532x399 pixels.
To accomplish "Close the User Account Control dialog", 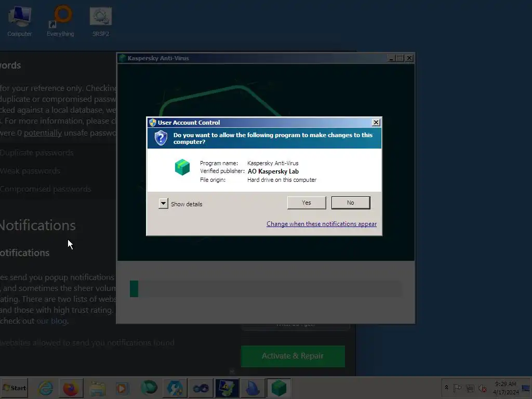I will [x=376, y=123].
